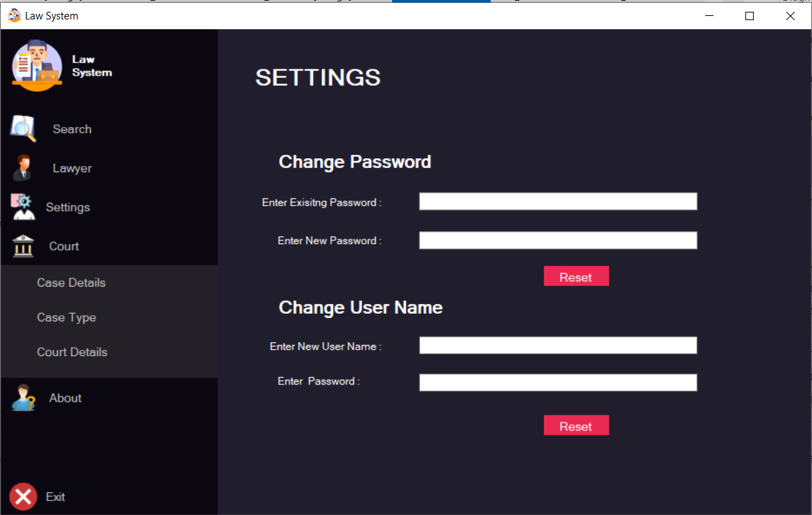Focus the new user name field
812x515 pixels.
557,345
